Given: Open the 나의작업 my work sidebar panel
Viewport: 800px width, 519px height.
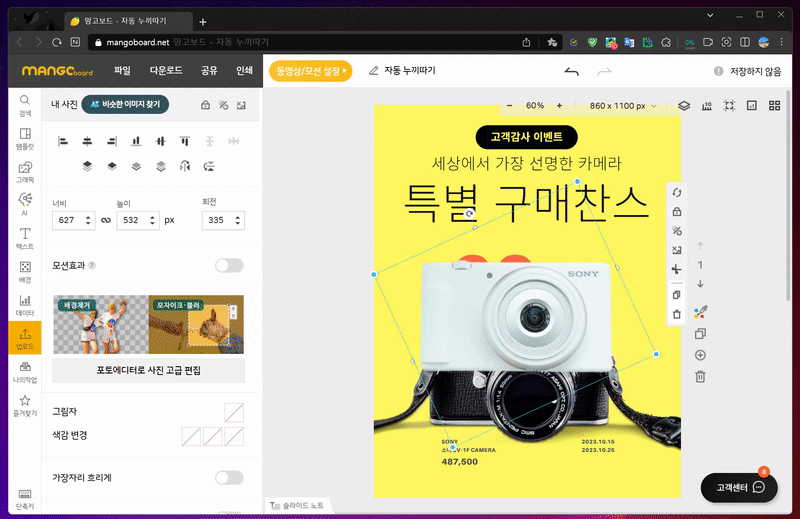Looking at the screenshot, I should (24, 372).
